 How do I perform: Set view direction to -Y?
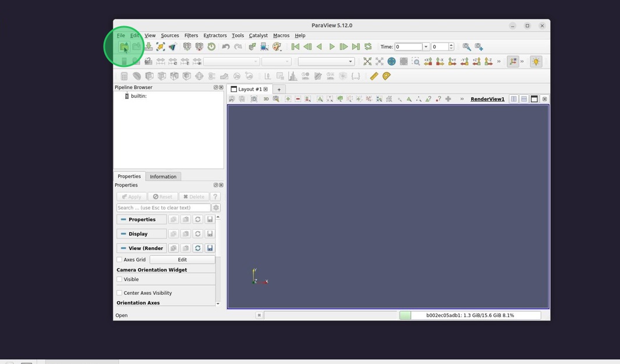click(465, 61)
